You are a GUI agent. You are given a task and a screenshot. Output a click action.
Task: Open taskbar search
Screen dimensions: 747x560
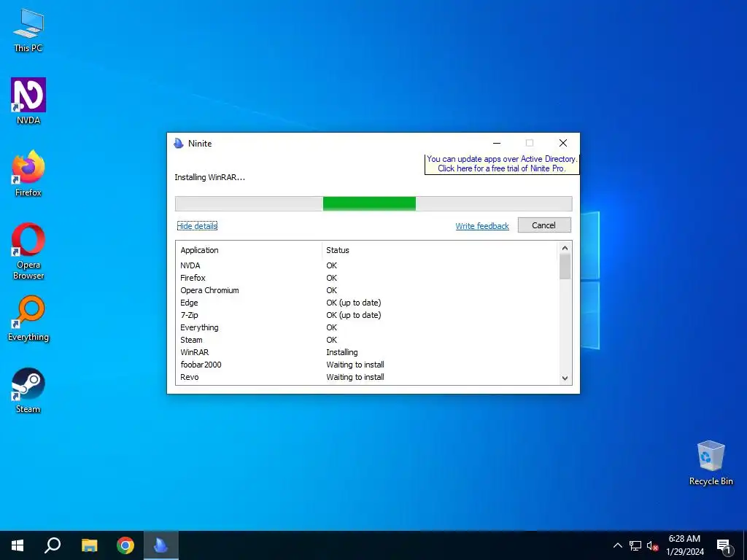(x=53, y=545)
